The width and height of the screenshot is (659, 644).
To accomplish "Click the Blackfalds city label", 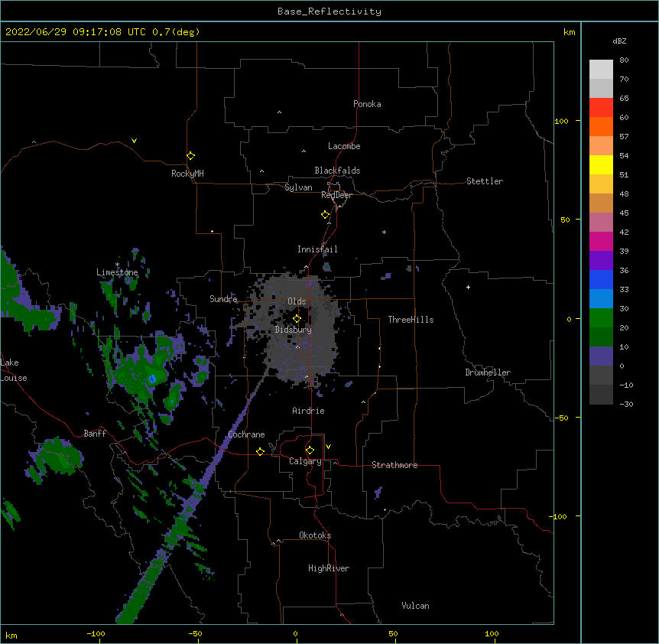I will (x=337, y=171).
